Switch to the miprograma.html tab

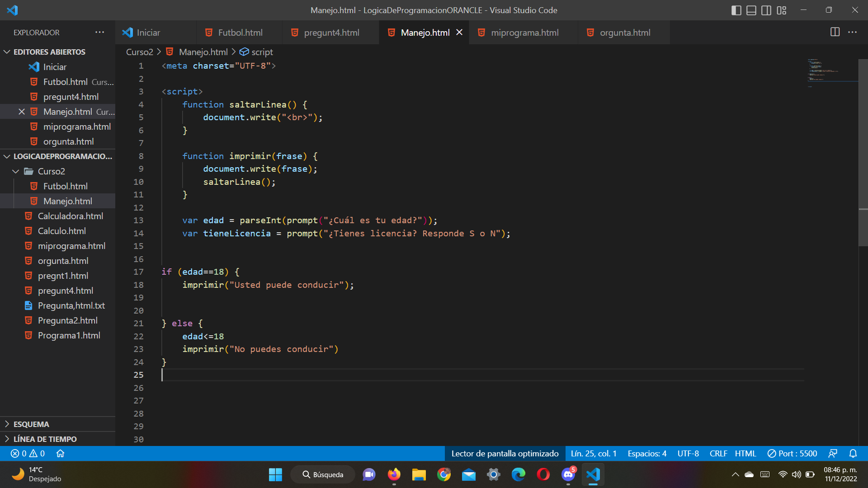[x=524, y=33]
